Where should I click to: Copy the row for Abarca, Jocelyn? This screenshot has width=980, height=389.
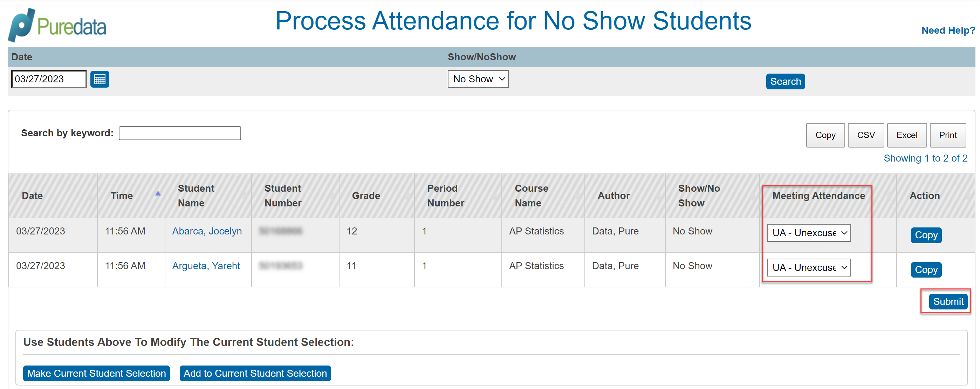[x=926, y=235]
